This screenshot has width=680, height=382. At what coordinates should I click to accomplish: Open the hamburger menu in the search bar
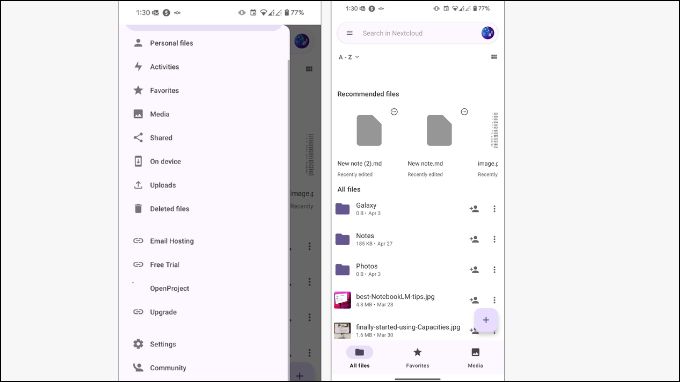350,33
